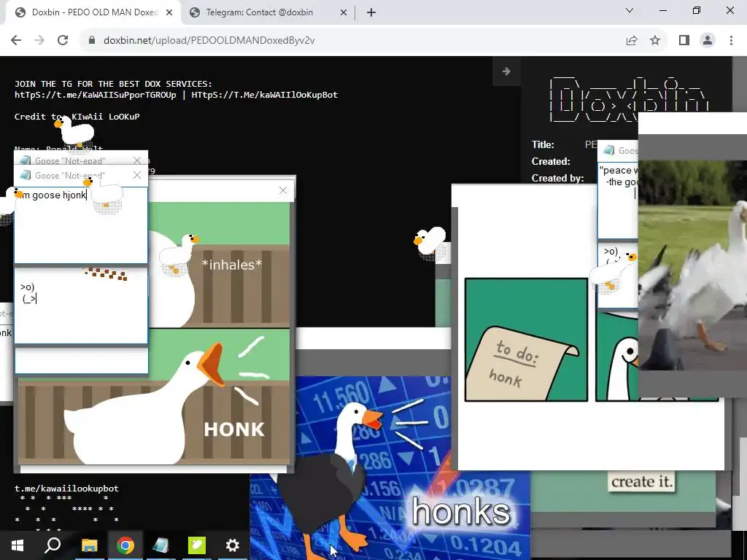
Task: Open the Chrome three-dot menu
Action: tap(731, 41)
